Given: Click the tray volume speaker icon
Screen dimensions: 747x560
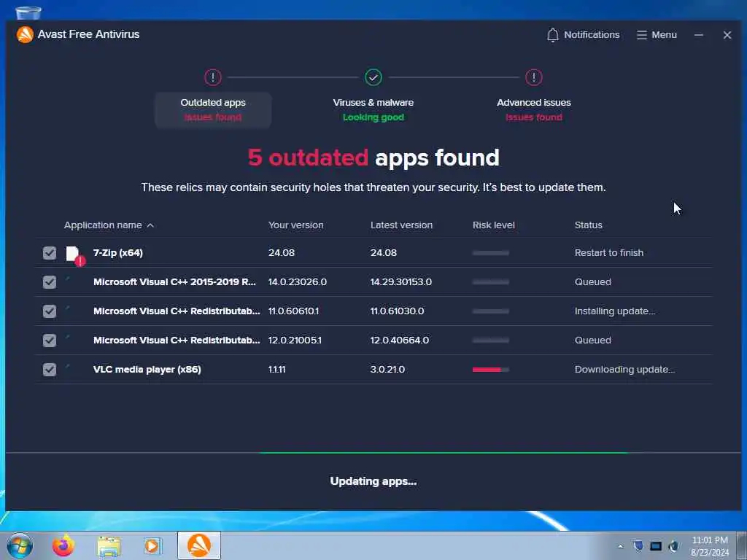Looking at the screenshot, I should (x=673, y=545).
